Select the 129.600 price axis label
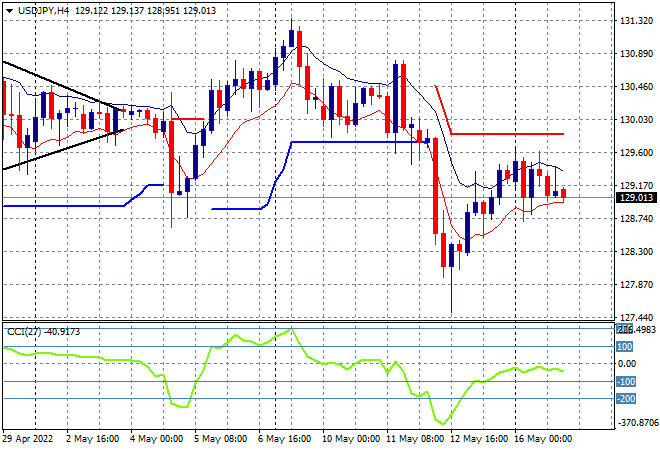 point(637,153)
